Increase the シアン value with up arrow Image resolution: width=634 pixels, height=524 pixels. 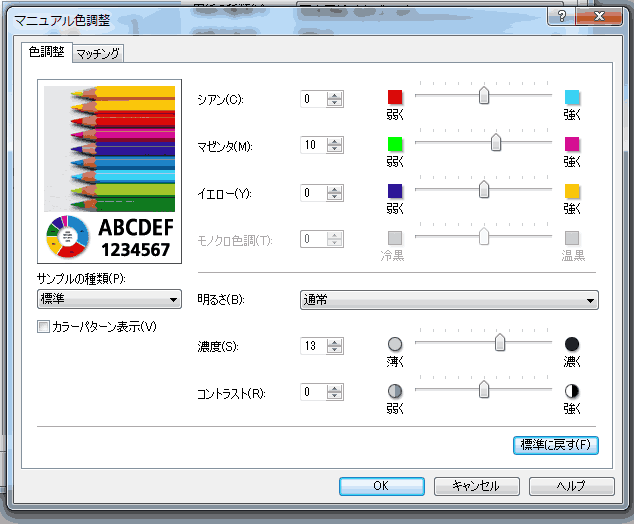coord(334,95)
